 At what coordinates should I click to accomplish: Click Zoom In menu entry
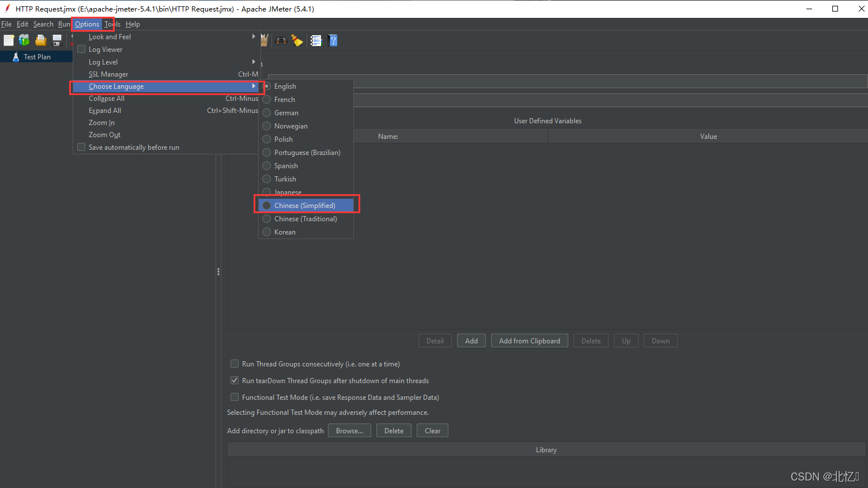(x=166, y=123)
